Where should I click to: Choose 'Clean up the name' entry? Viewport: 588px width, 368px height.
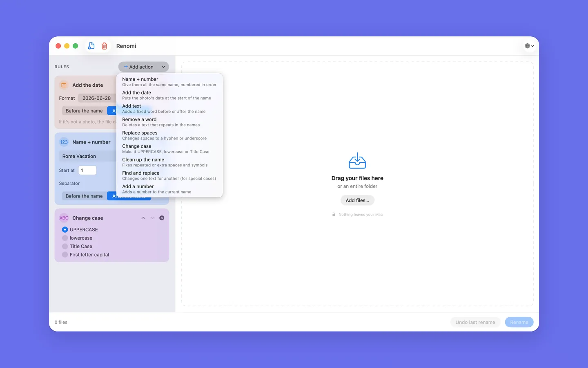coord(169,162)
